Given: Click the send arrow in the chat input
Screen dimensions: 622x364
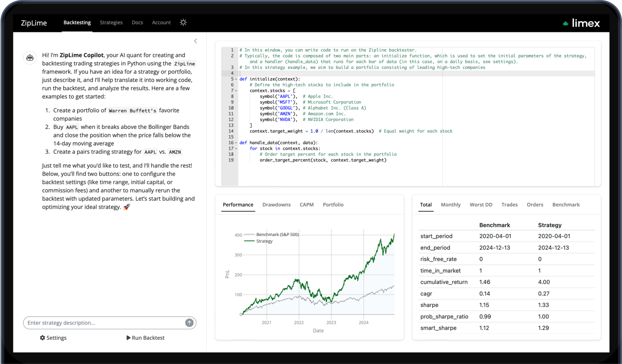Looking at the screenshot, I should (x=189, y=323).
